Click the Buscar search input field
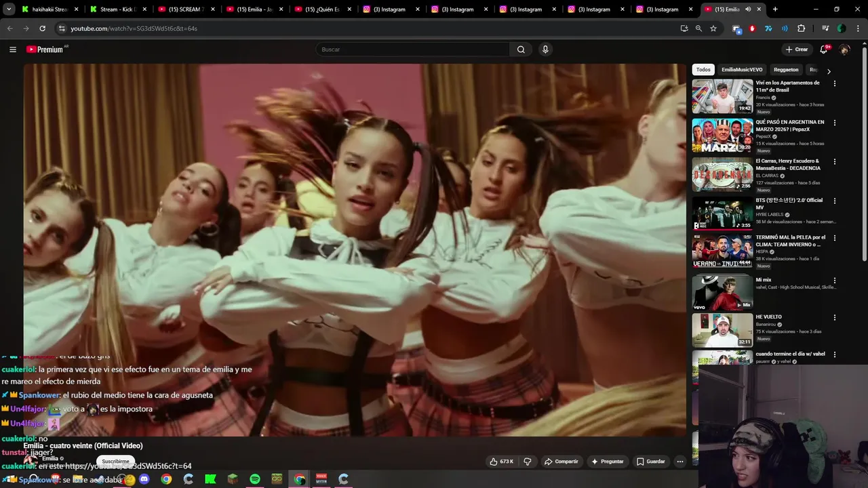This screenshot has height=488, width=868. coord(412,49)
